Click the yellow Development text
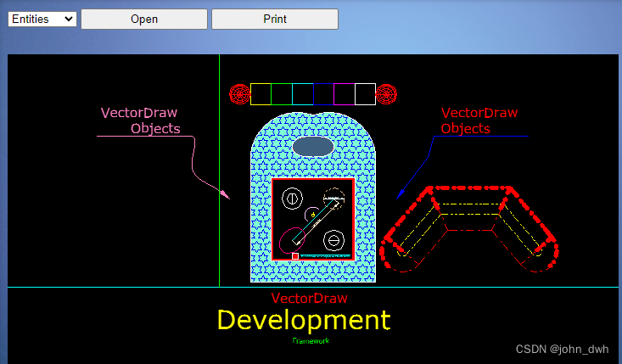Screen dimensions: 622x364 [x=304, y=321]
